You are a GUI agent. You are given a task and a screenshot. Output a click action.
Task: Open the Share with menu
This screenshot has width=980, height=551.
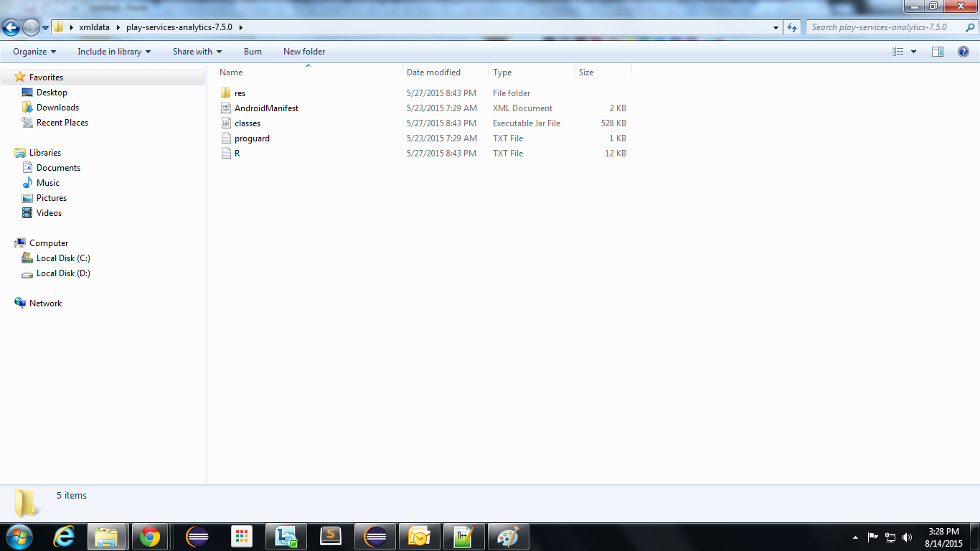pos(197,52)
